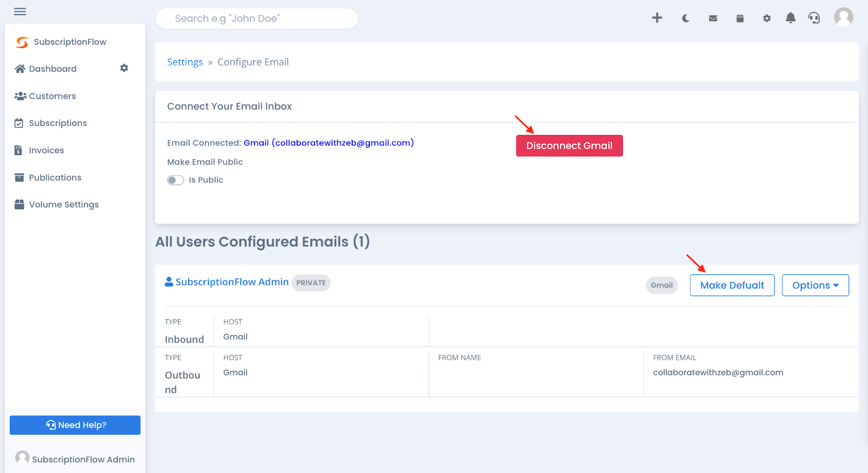Open notifications bell icon
868x473 pixels.
coord(790,18)
